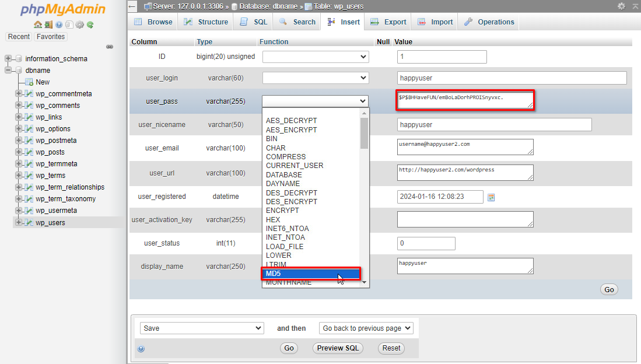Screen dimensions: 641x364
Task: Collapse the navigation panel arrow button
Action: (132, 6)
